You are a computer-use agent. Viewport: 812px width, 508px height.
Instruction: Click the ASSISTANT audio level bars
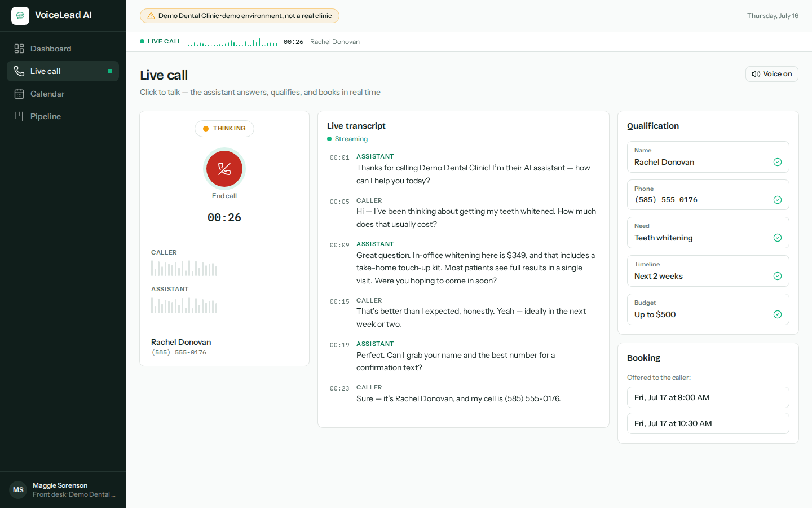click(184, 305)
